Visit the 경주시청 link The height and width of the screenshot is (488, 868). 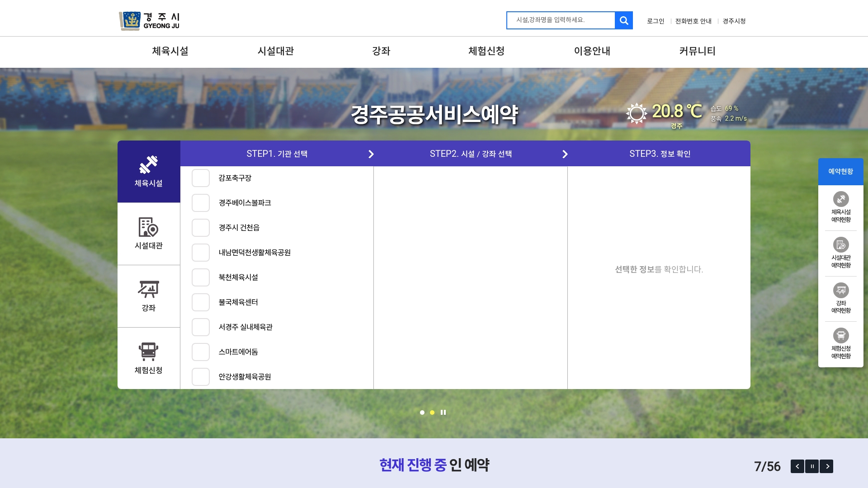(734, 21)
